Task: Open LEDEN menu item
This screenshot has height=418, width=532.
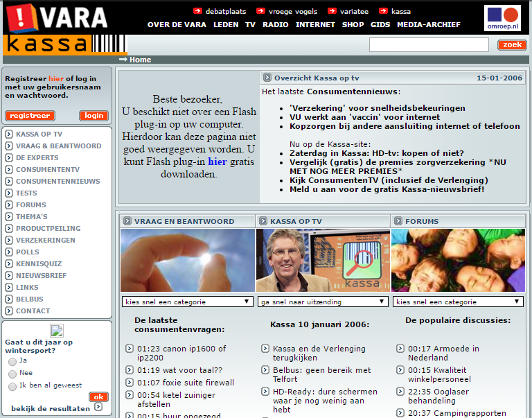Action: (x=226, y=24)
